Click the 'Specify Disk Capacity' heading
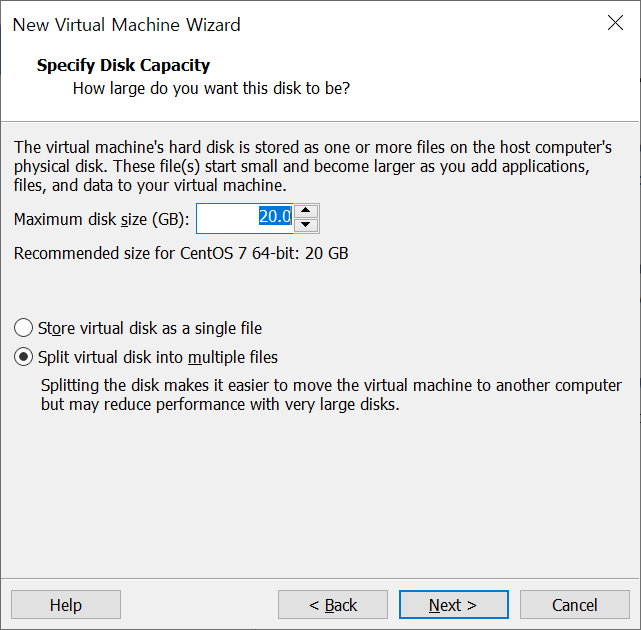The height and width of the screenshot is (630, 641). [123, 65]
